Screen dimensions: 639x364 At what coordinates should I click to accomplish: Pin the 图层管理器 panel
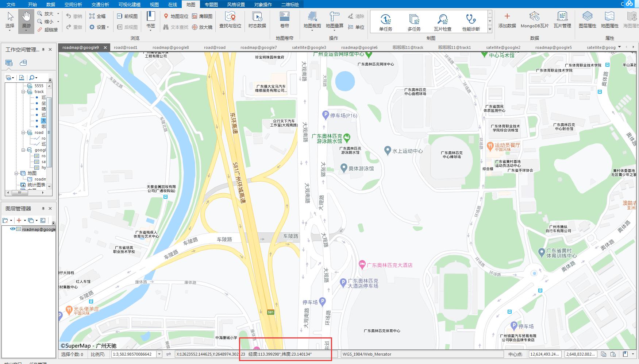tap(43, 209)
